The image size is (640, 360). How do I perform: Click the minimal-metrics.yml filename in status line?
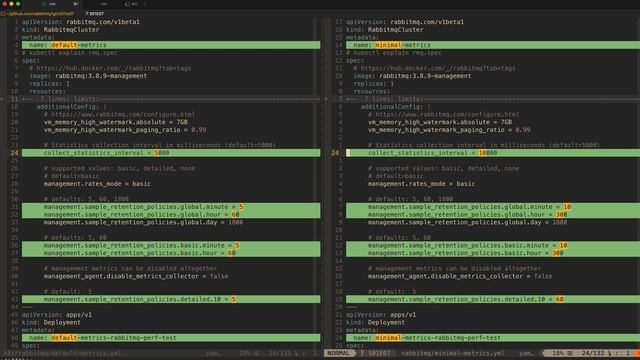[453, 353]
